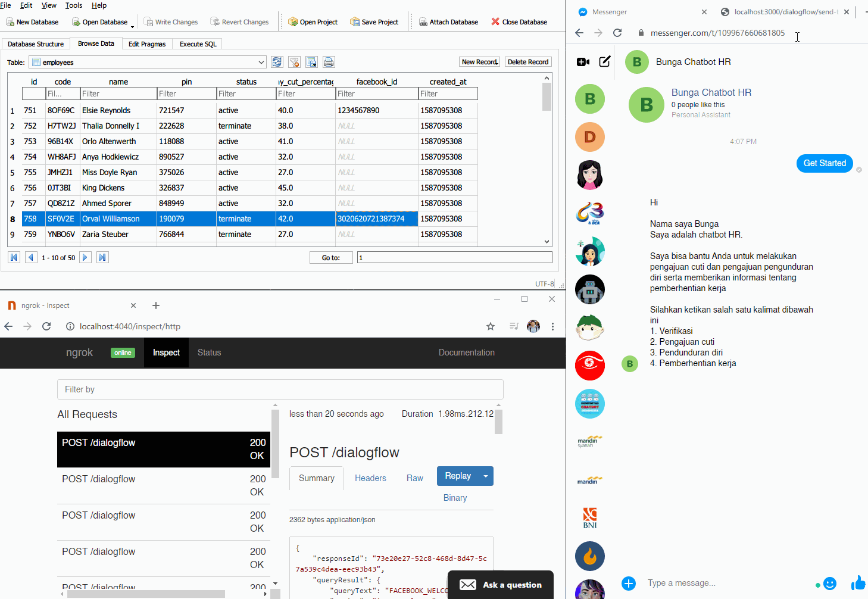Compose new message in Messenger
This screenshot has width=868, height=599.
point(605,61)
